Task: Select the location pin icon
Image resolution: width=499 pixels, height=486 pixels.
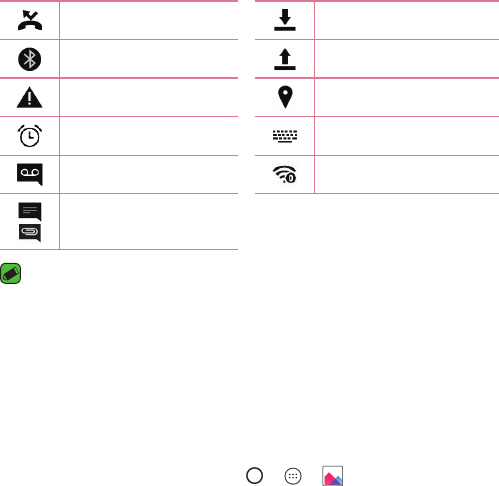Action: pyautogui.click(x=285, y=97)
